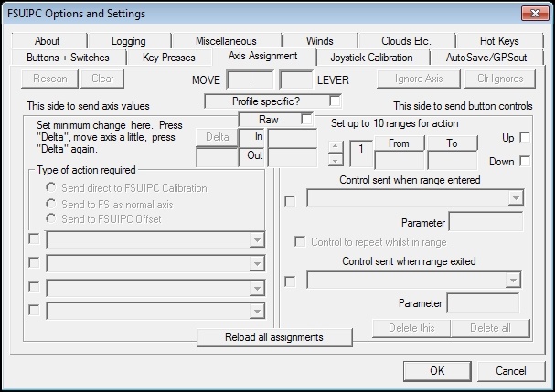
Task: Select the Logging tab
Action: [x=128, y=41]
